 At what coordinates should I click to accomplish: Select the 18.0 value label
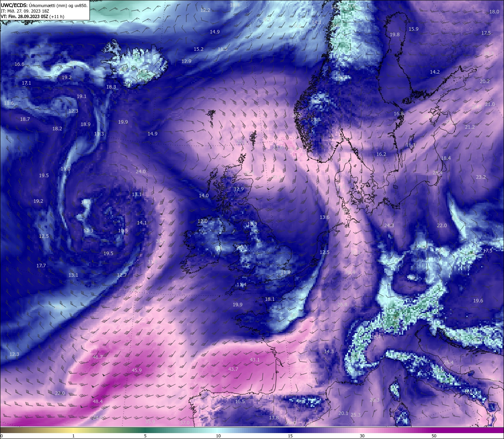[x=494, y=12]
